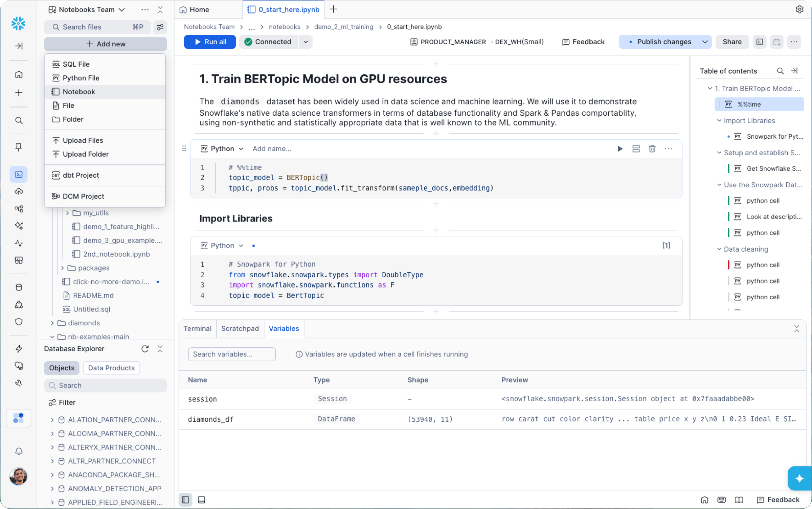
Task: Open the Share dialog
Action: 732,42
